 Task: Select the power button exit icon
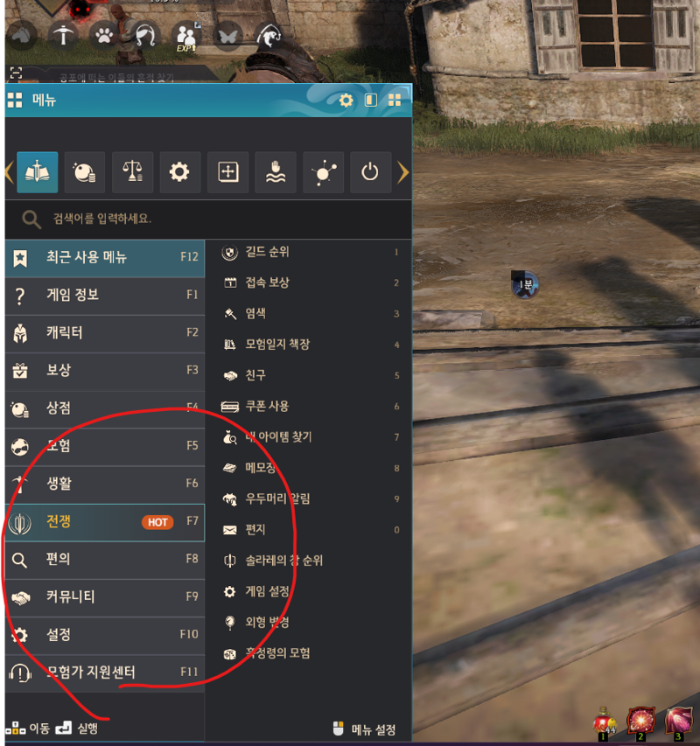click(370, 172)
